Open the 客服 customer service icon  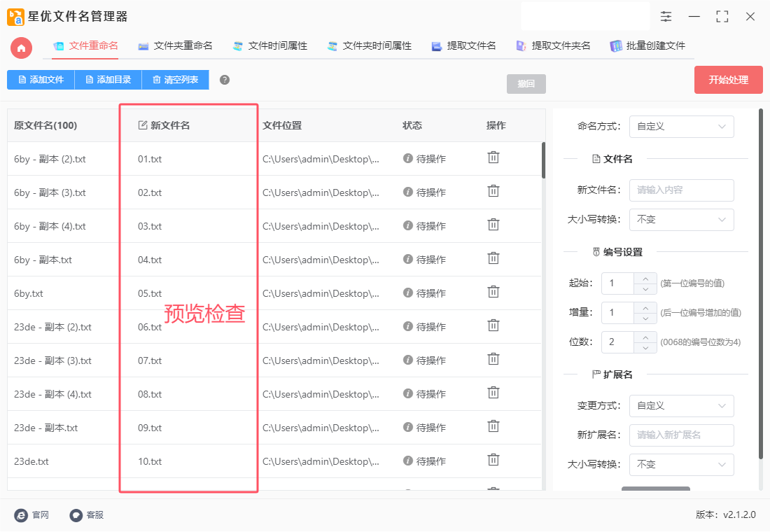click(76, 514)
